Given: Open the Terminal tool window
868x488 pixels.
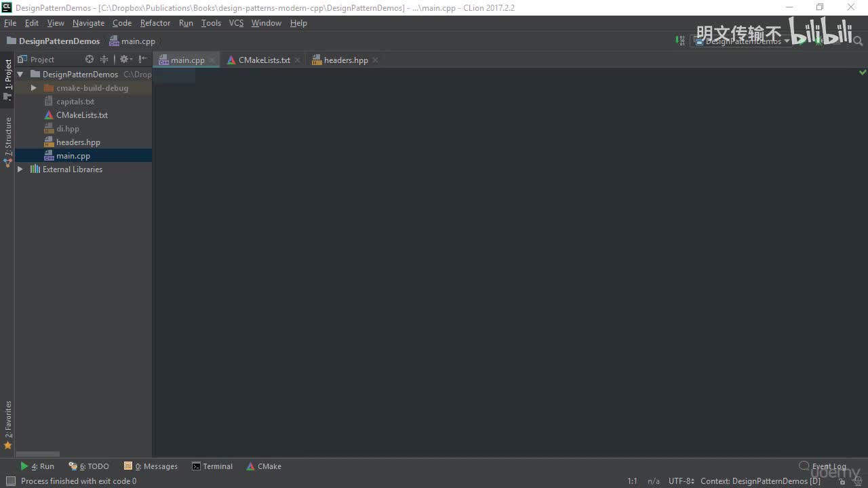Looking at the screenshot, I should point(212,466).
